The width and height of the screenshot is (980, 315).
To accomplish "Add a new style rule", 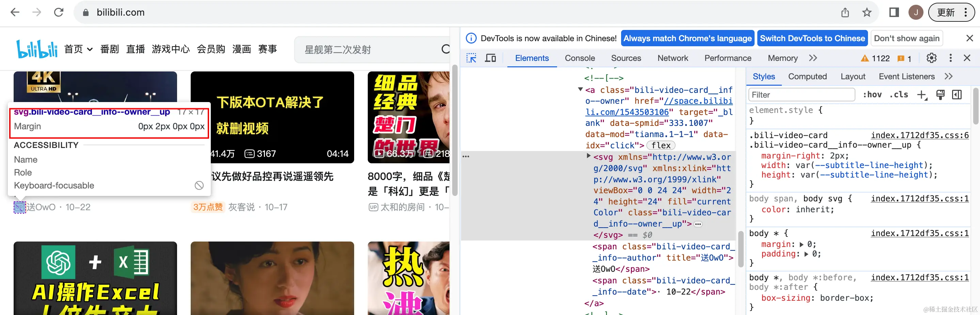I will coord(922,95).
